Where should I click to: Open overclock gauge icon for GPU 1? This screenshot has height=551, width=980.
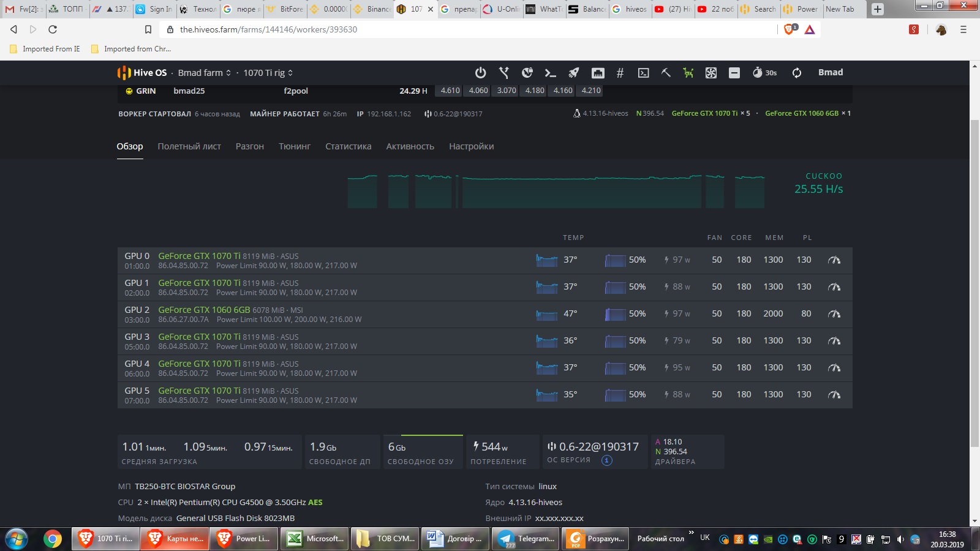coord(834,287)
